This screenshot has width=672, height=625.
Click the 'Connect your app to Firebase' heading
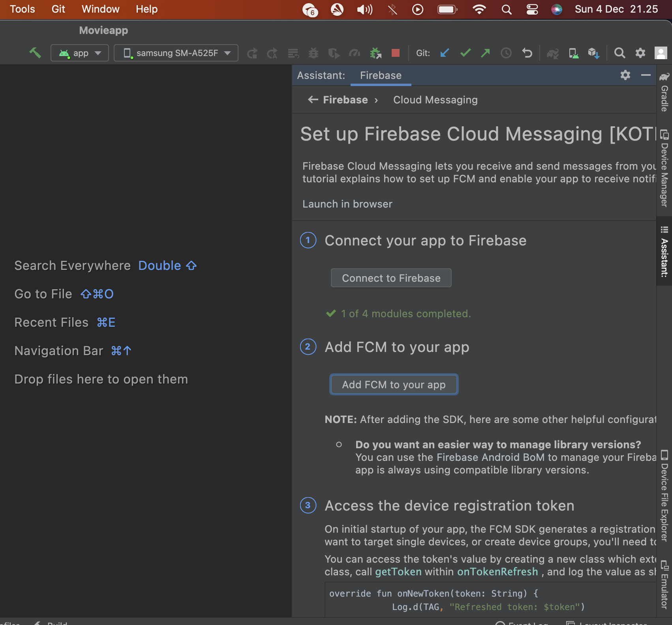point(425,240)
